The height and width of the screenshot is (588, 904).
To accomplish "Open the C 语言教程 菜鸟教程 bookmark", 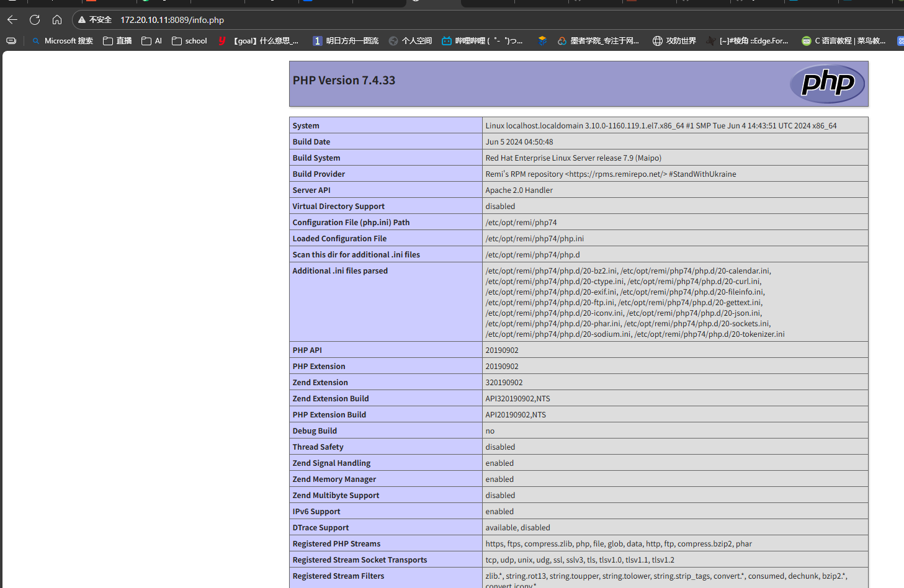I will tap(843, 41).
